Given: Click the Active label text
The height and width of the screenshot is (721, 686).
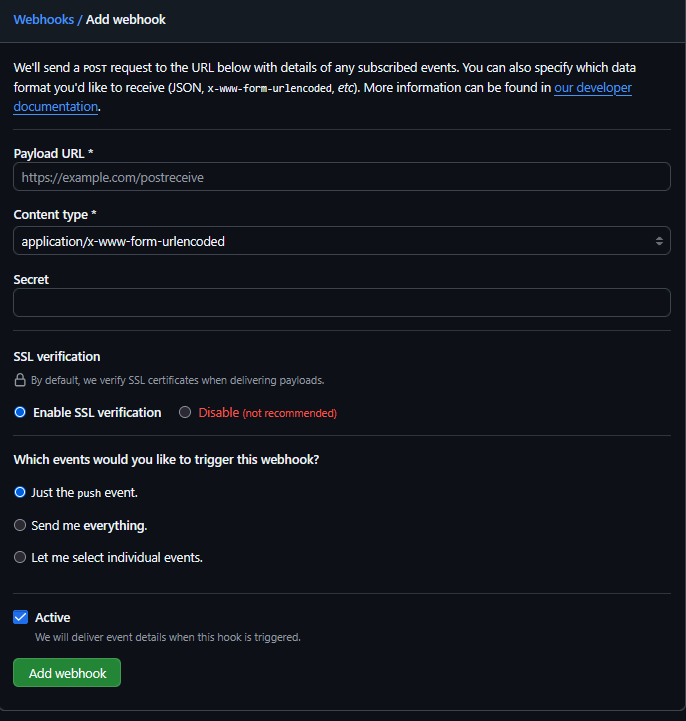Looking at the screenshot, I should coord(53,617).
